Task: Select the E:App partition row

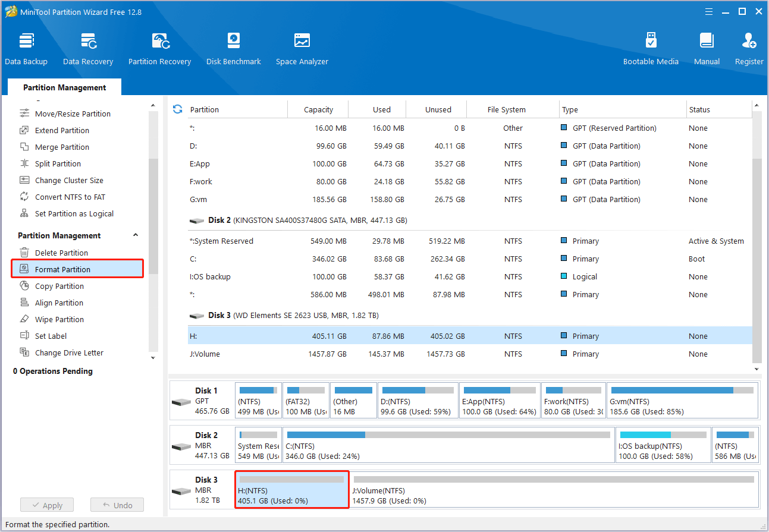Action: coord(470,163)
